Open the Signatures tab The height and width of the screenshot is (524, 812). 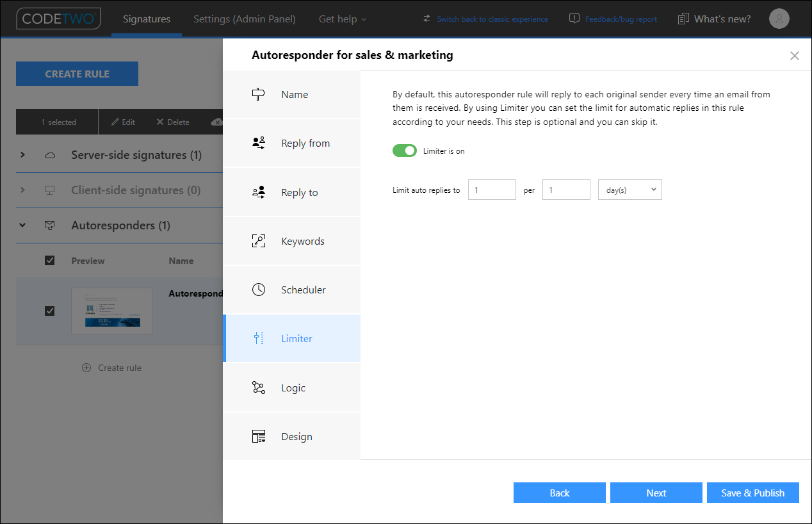point(147,19)
